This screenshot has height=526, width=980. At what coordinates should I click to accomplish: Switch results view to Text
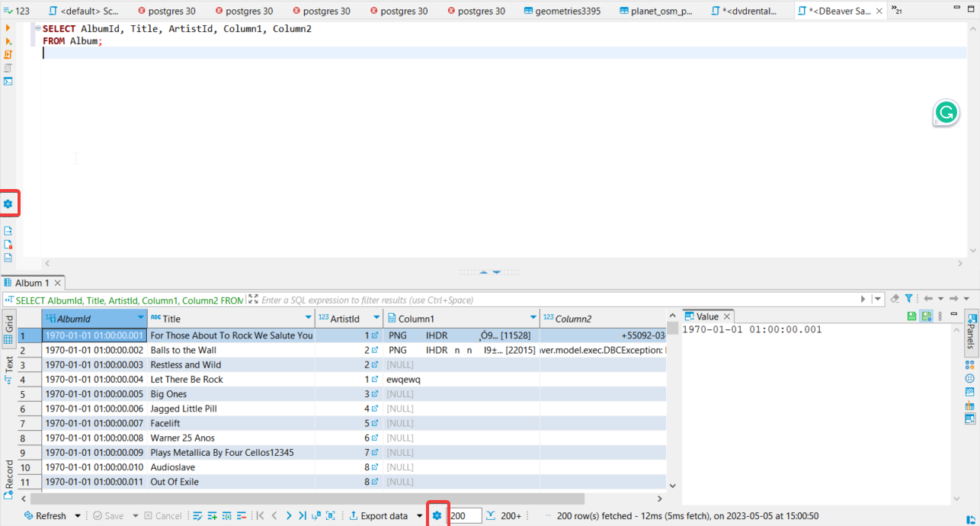pyautogui.click(x=9, y=369)
